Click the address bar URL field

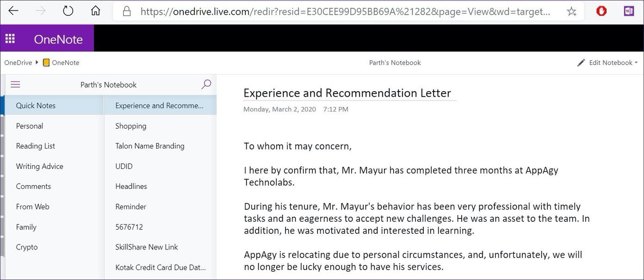[345, 12]
